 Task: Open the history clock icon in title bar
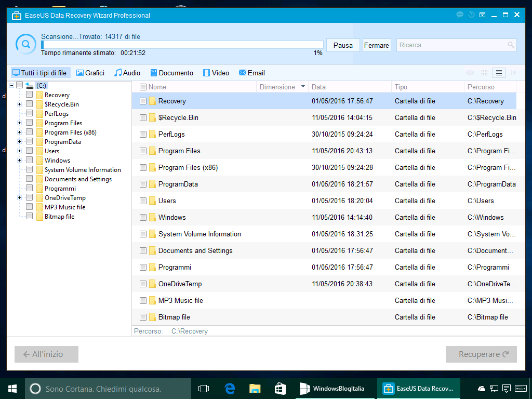(471, 15)
